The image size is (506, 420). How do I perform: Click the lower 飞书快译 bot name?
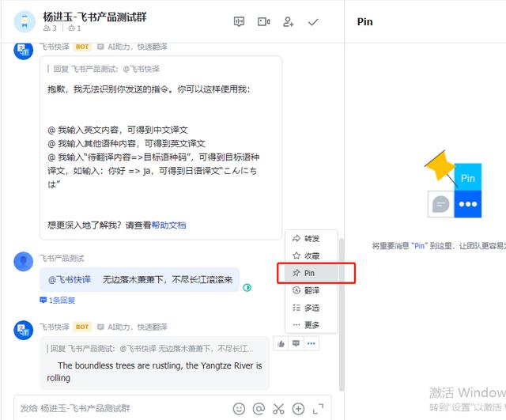[55, 327]
